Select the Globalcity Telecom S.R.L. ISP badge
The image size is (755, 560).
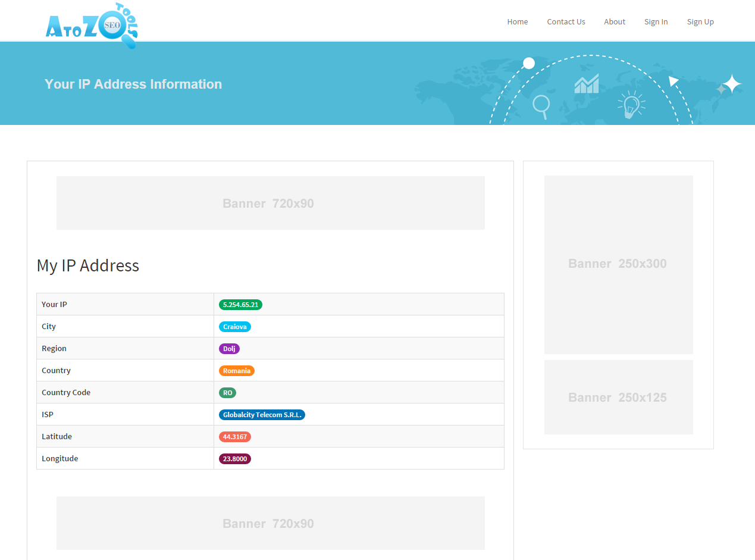coord(262,414)
